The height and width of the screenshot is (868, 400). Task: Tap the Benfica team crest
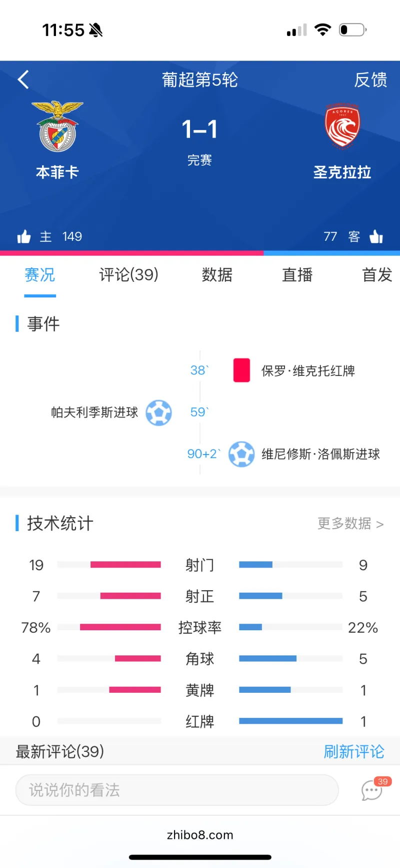(57, 127)
